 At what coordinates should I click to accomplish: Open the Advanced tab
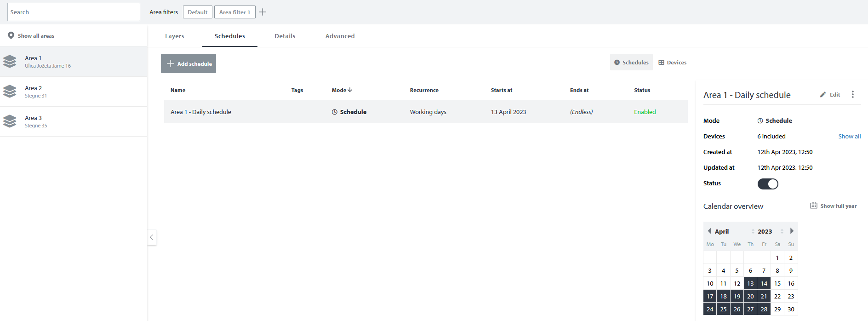click(340, 36)
